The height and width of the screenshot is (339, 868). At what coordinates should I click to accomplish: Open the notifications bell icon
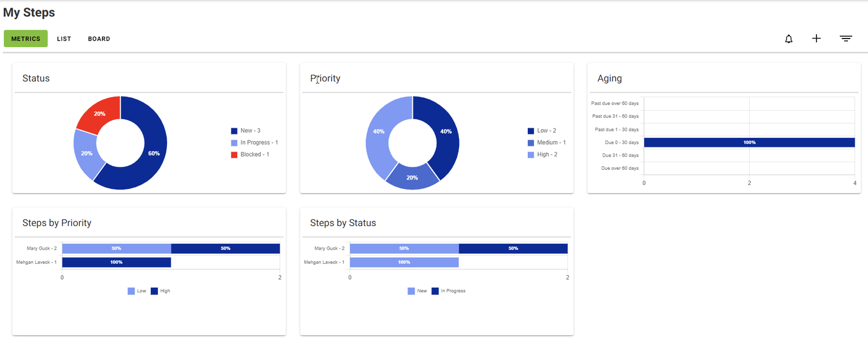[789, 39]
